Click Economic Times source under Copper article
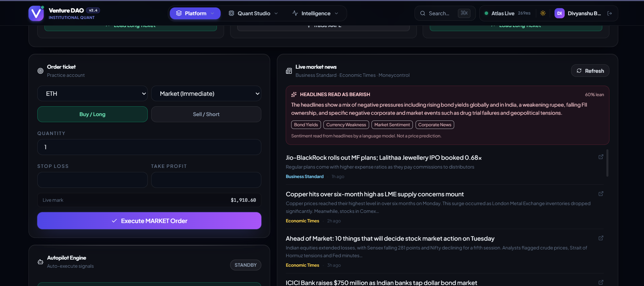 point(302,221)
